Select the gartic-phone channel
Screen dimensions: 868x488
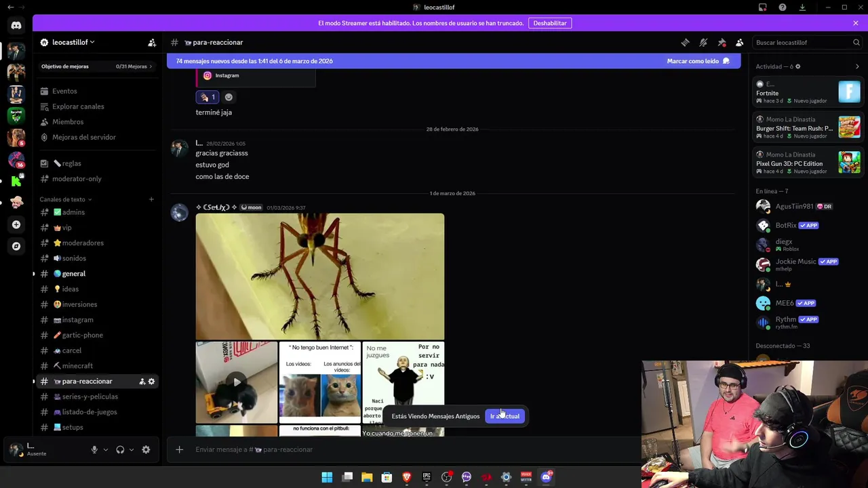pos(97,335)
